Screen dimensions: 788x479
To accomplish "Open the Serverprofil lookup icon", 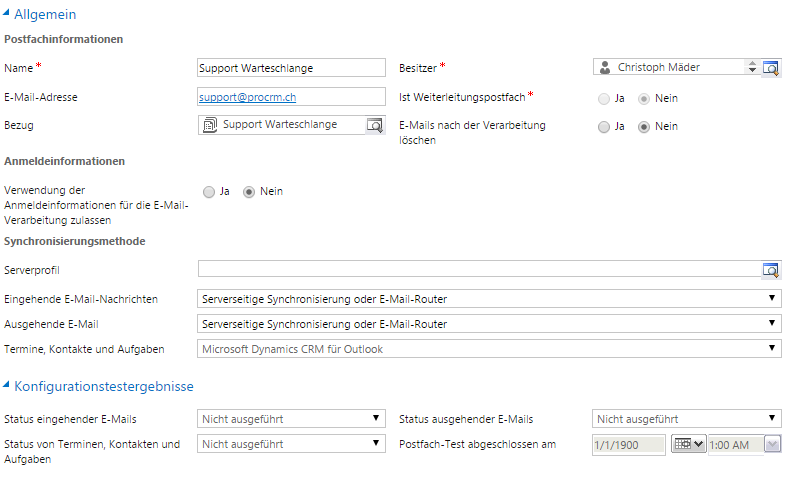I will click(771, 270).
